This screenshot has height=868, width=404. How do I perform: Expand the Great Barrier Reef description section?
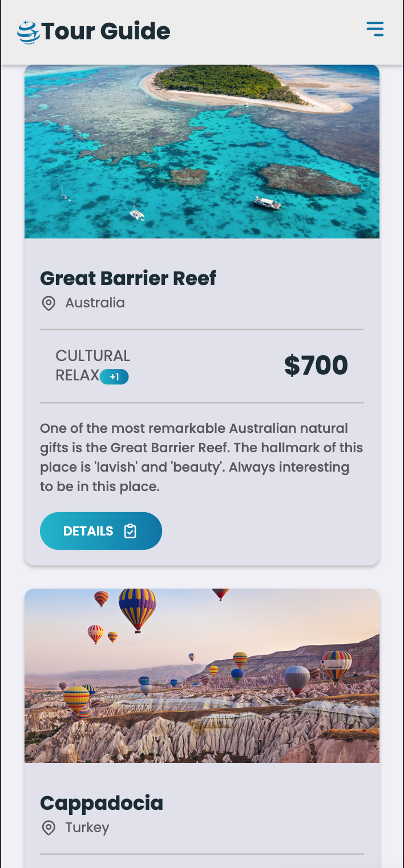[x=201, y=456]
